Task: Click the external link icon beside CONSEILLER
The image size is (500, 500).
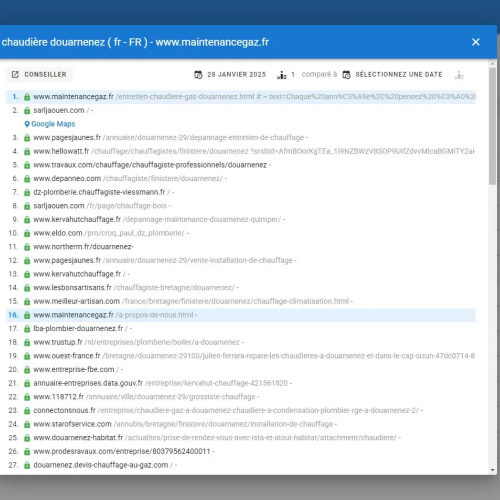Action: pos(15,74)
